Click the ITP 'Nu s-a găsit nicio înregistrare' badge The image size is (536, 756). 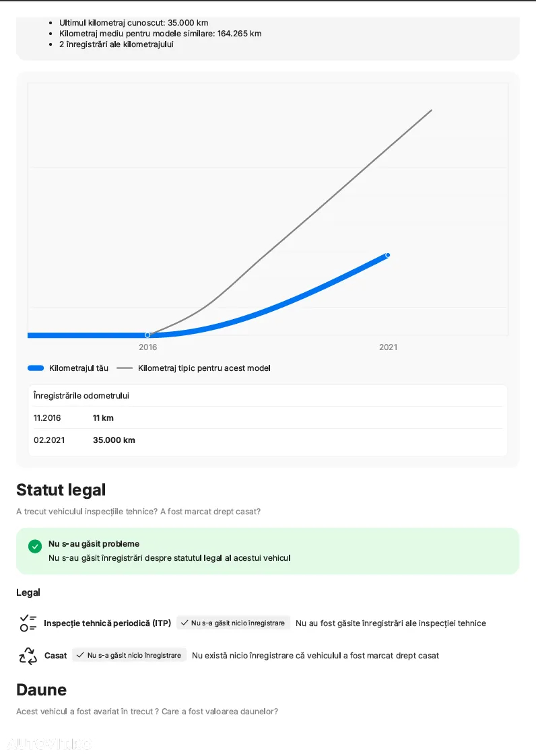[234, 623]
